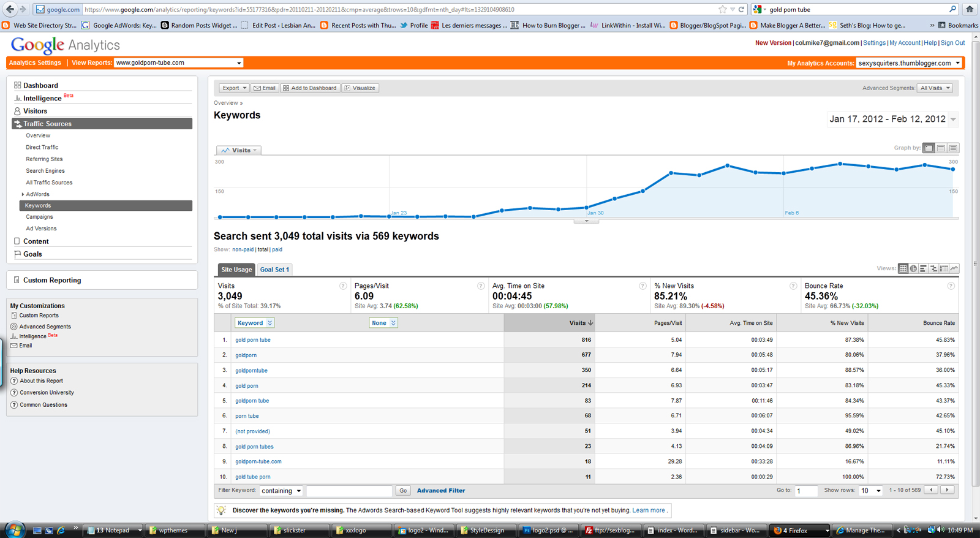Open the None secondary dimension dropdown

pos(383,323)
